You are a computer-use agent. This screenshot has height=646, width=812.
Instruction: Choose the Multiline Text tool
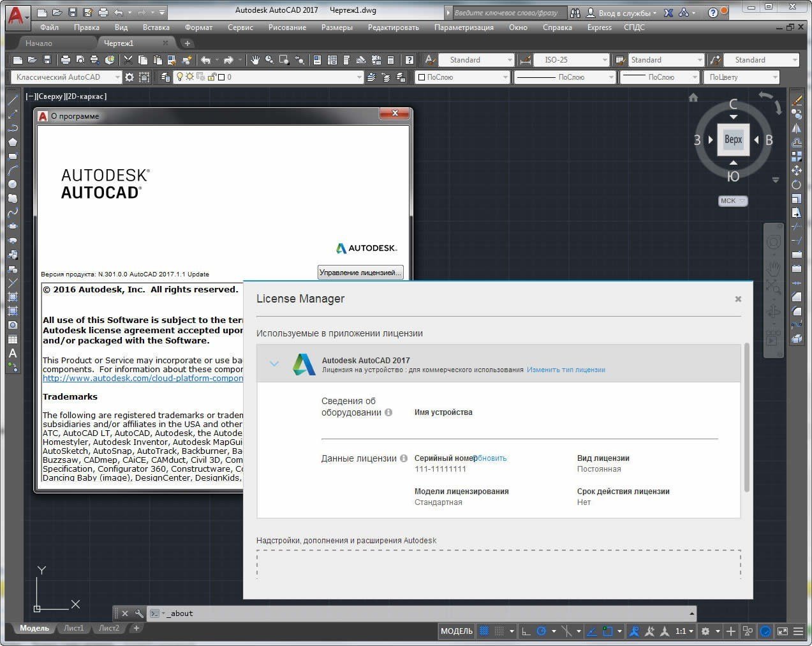13,354
